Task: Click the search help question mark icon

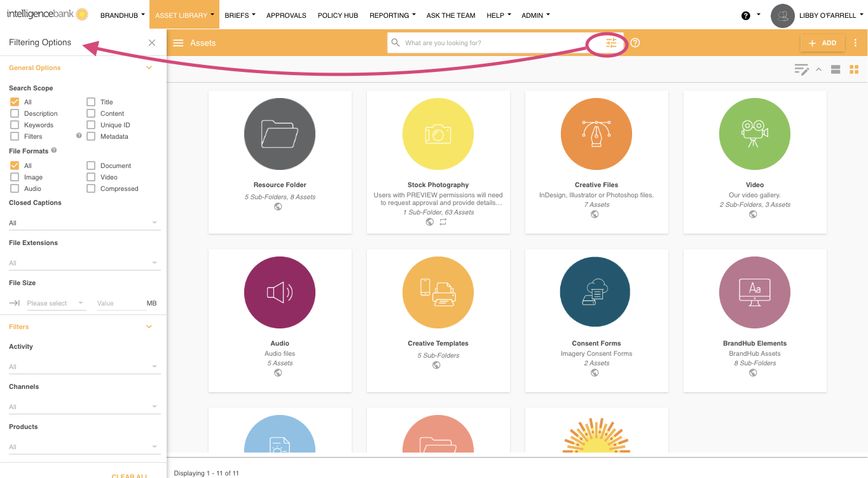Action: click(635, 43)
